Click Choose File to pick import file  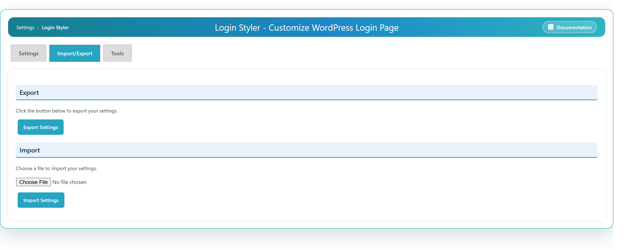(34, 182)
